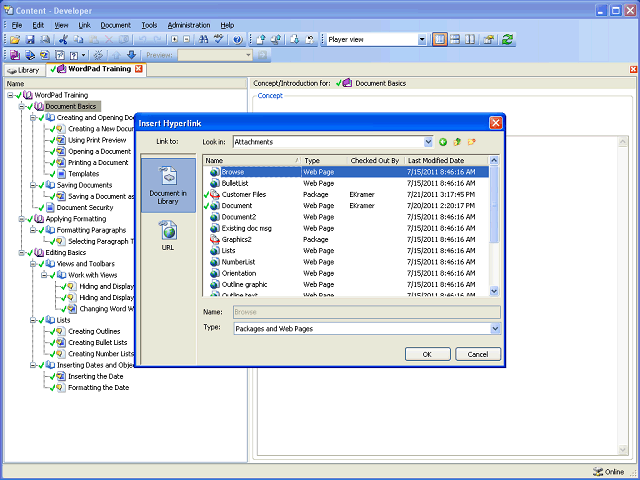Choose the URL link type icon
This screenshot has width=640, height=480.
pyautogui.click(x=167, y=236)
